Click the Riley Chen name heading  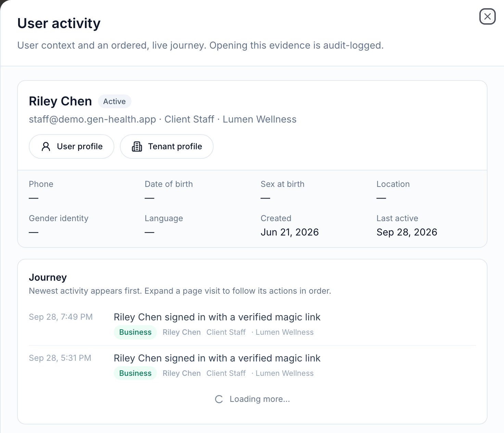pos(60,101)
